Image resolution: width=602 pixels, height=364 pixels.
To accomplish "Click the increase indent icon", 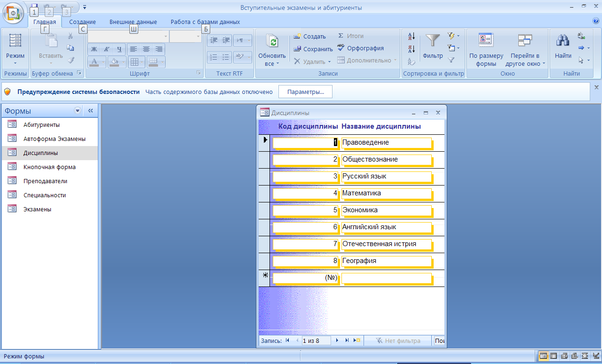I will (226, 40).
